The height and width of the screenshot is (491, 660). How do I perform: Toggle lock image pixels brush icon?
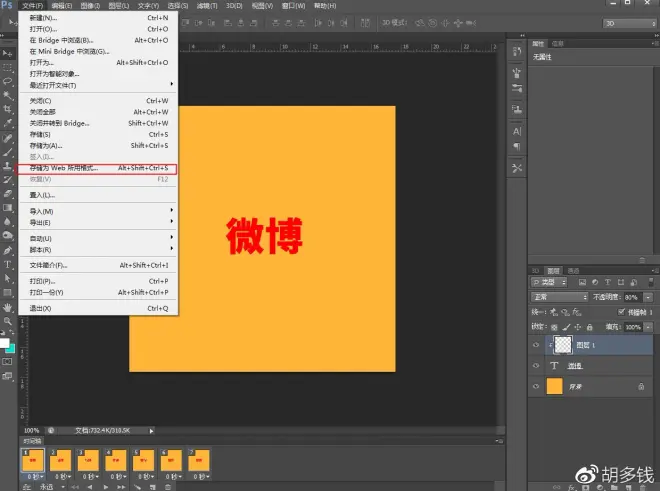(567, 327)
